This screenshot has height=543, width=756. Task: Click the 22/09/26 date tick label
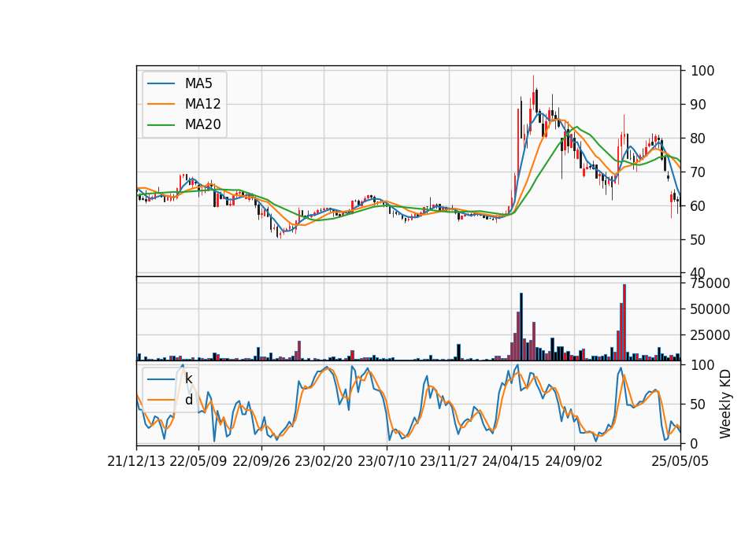pos(261,461)
